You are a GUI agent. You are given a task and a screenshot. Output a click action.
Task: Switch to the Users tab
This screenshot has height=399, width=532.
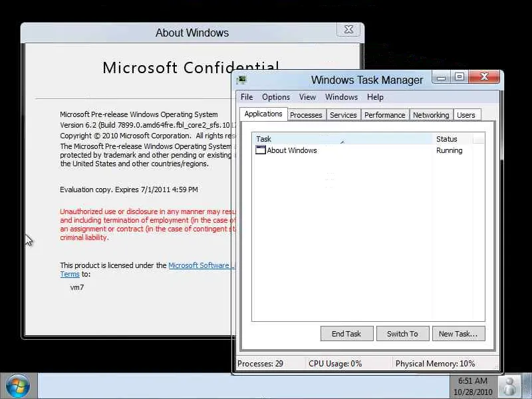coord(466,115)
